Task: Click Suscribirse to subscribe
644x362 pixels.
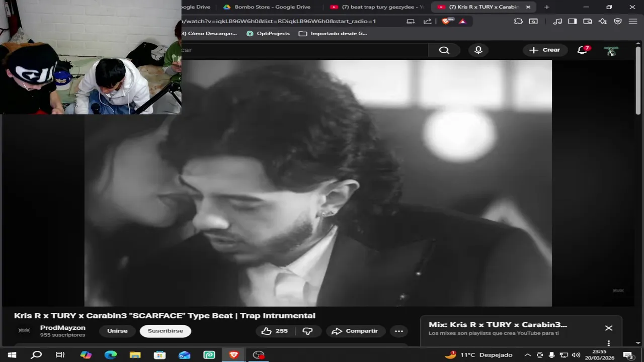Action: (x=166, y=331)
